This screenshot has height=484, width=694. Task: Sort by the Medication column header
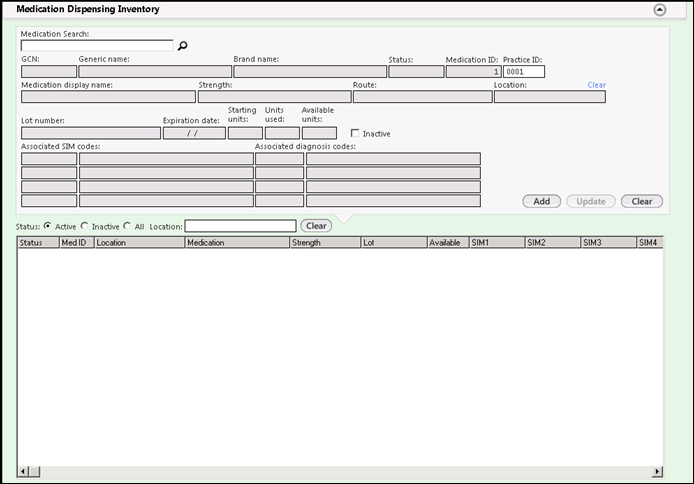237,242
